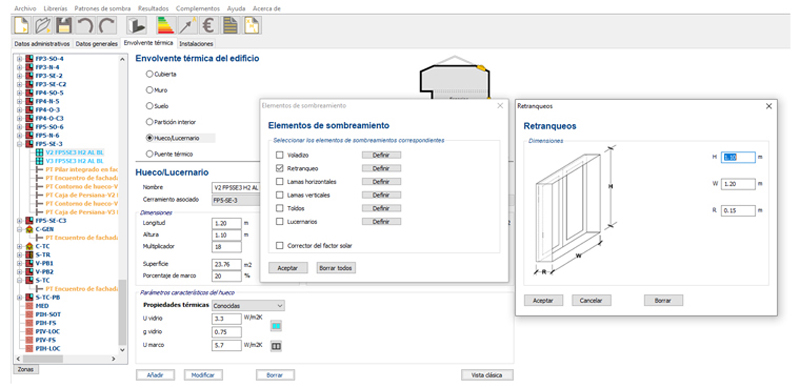Viewport: 800px width, 388px height.
Task: Click the tree panel vertical scrollbar thumb
Action: (122, 312)
